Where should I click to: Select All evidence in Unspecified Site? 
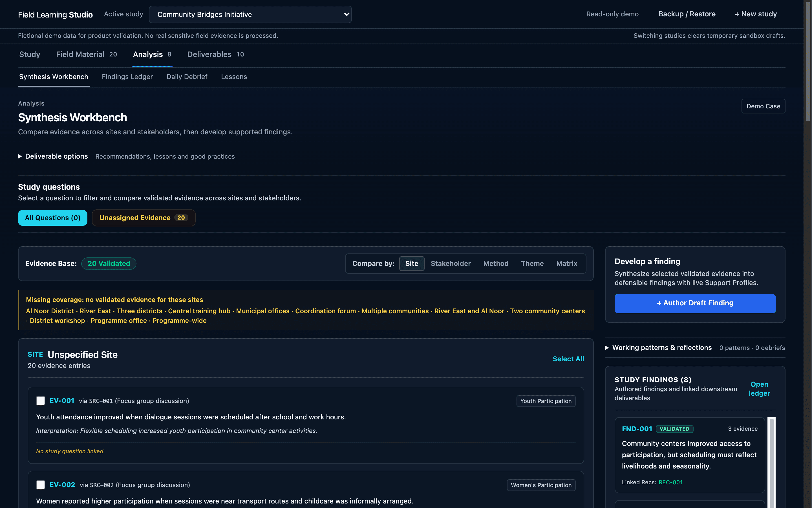pos(568,359)
